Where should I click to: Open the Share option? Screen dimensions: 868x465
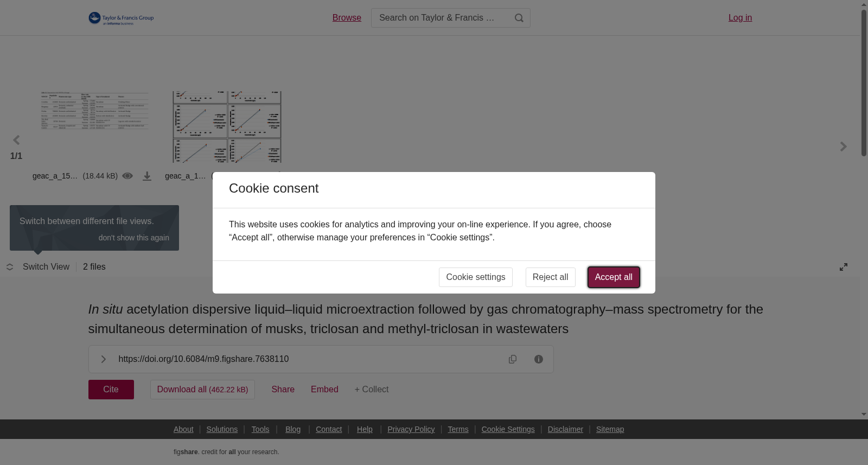(283, 390)
